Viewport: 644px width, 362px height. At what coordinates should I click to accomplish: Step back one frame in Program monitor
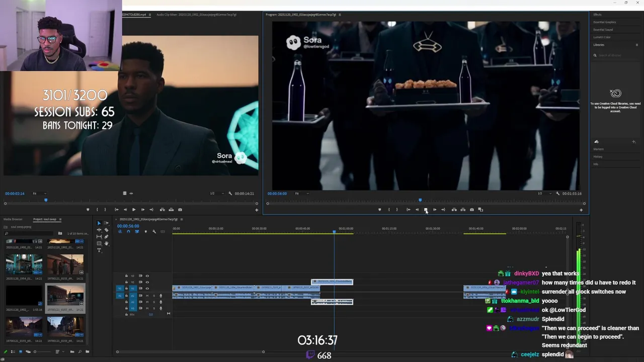pyautogui.click(x=417, y=210)
